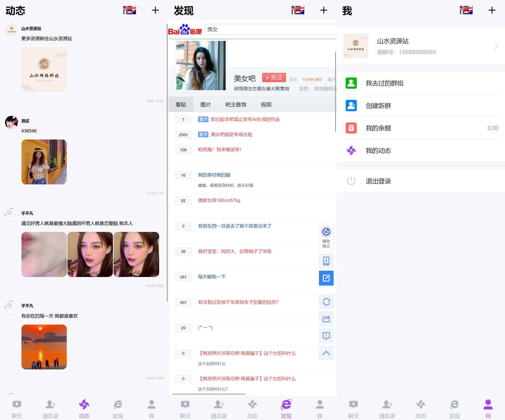Click the blue compose post icon

tap(326, 278)
